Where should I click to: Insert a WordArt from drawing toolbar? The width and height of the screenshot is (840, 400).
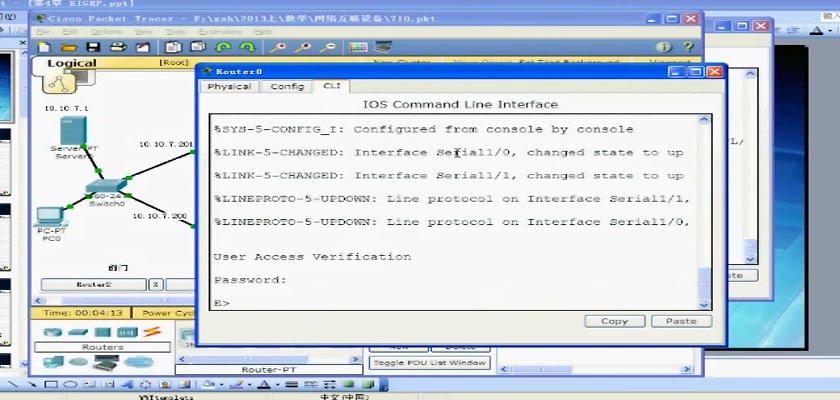127,384
